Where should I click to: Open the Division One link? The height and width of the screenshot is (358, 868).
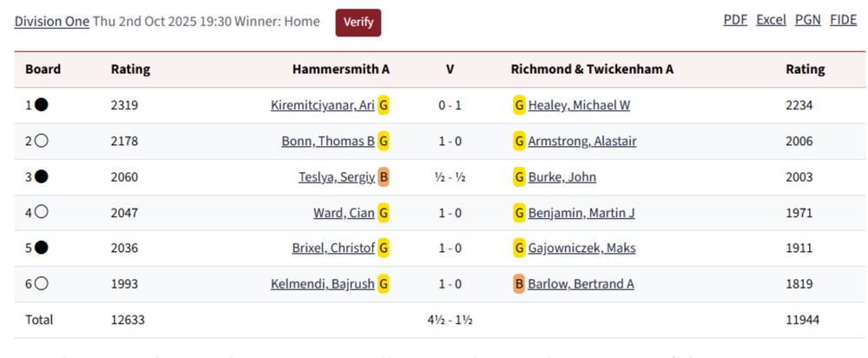coord(51,22)
